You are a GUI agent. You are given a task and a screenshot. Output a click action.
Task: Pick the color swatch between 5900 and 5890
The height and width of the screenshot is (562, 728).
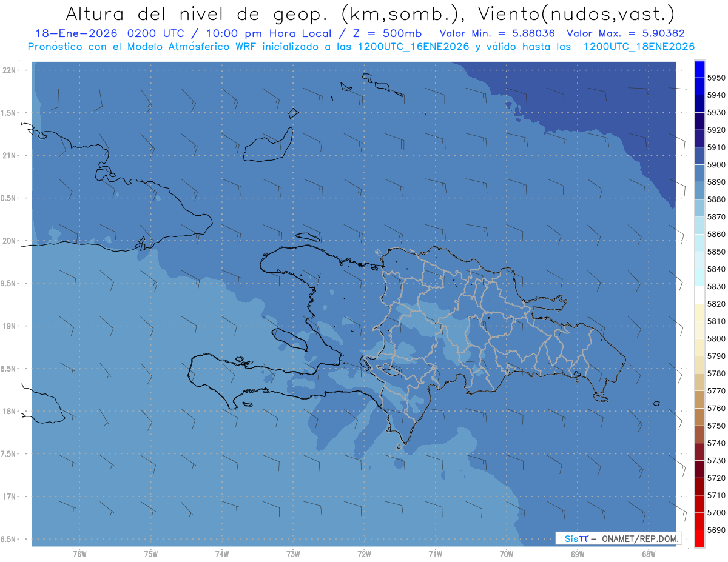click(699, 173)
